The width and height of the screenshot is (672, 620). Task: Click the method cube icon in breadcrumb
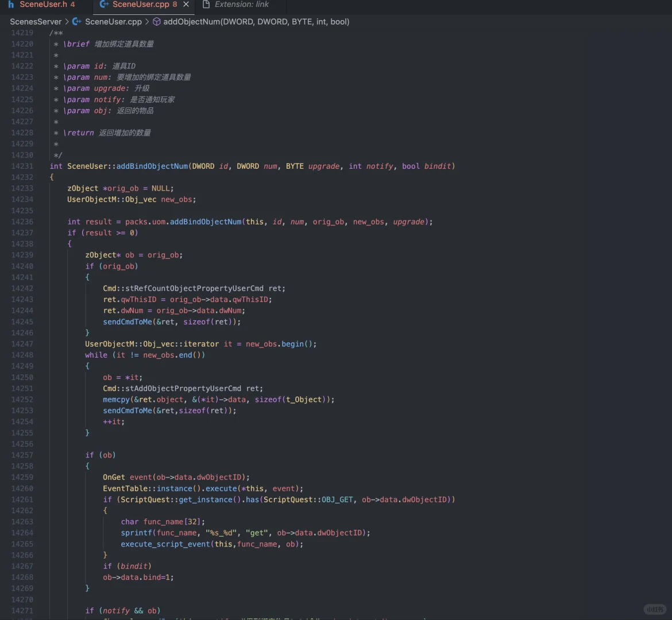point(156,21)
